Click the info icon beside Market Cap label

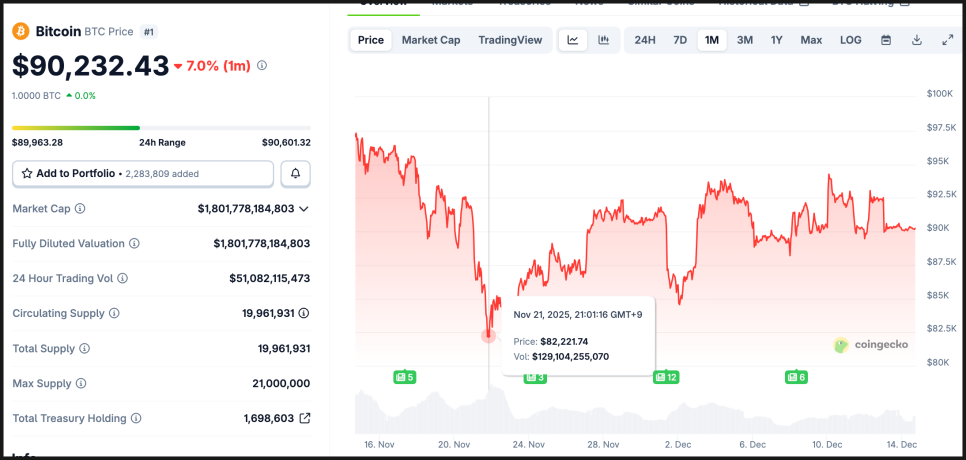point(80,209)
